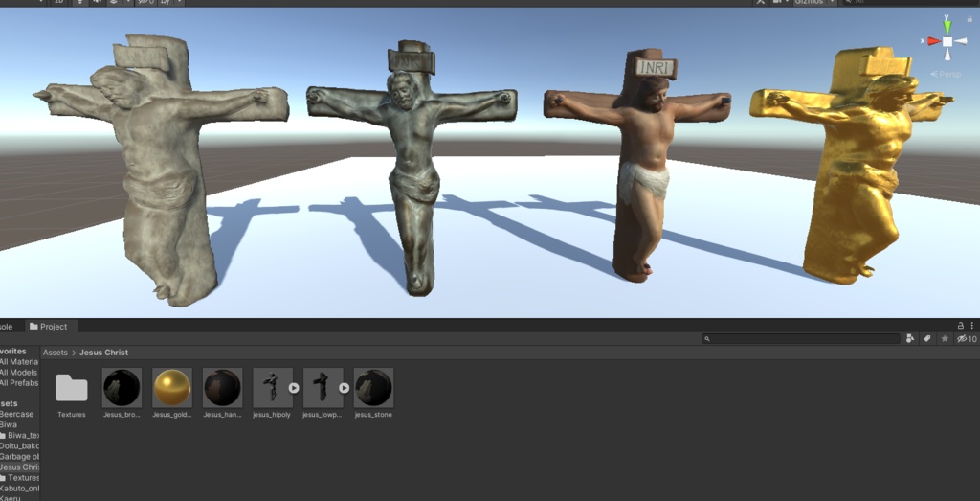Toggle the scene gizmo rotation lock

tap(970, 19)
